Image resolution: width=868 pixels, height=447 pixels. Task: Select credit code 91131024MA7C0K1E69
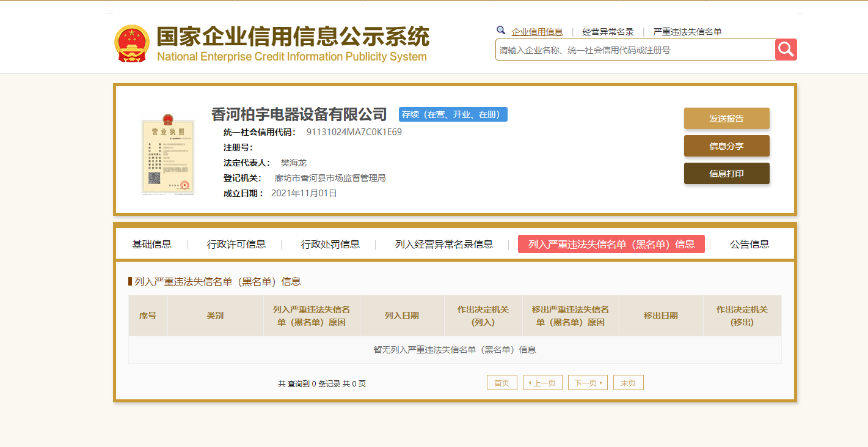354,132
